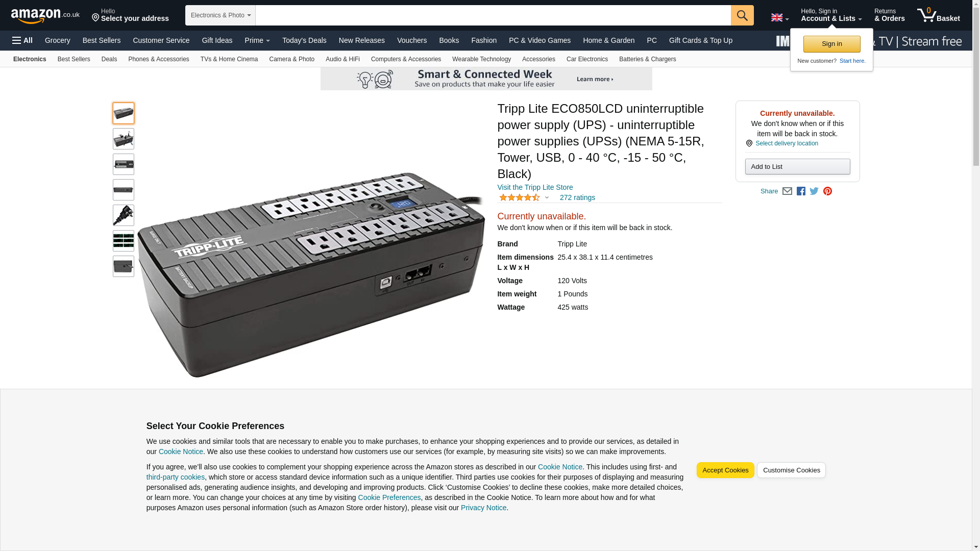
Task: Open the Amazon.co.uk logo homepage
Action: (45, 15)
